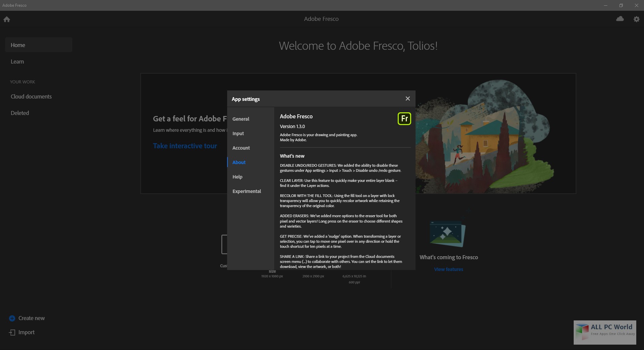Viewport: 644px width, 350px height.
Task: Click View features link
Action: (449, 269)
